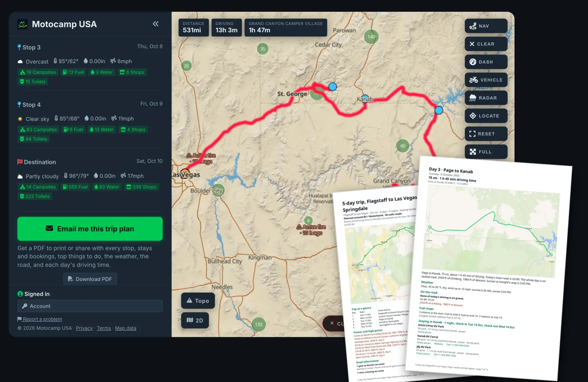This screenshot has height=382, width=588.
Task: Open the Terms link
Action: coord(104,328)
